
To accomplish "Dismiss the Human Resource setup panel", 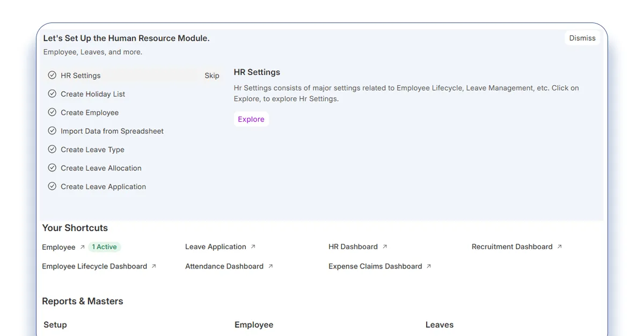I will [582, 38].
